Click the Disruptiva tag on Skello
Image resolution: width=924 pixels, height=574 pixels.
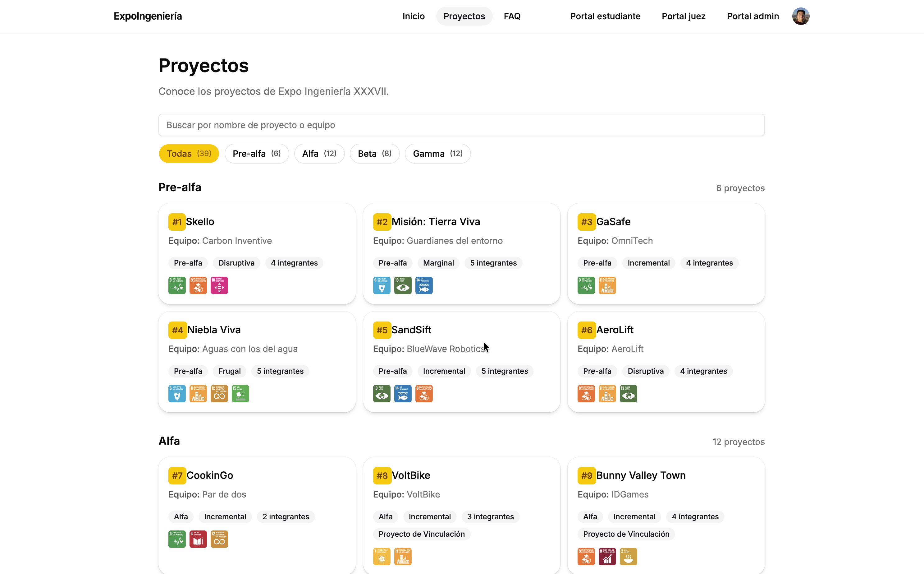click(236, 263)
